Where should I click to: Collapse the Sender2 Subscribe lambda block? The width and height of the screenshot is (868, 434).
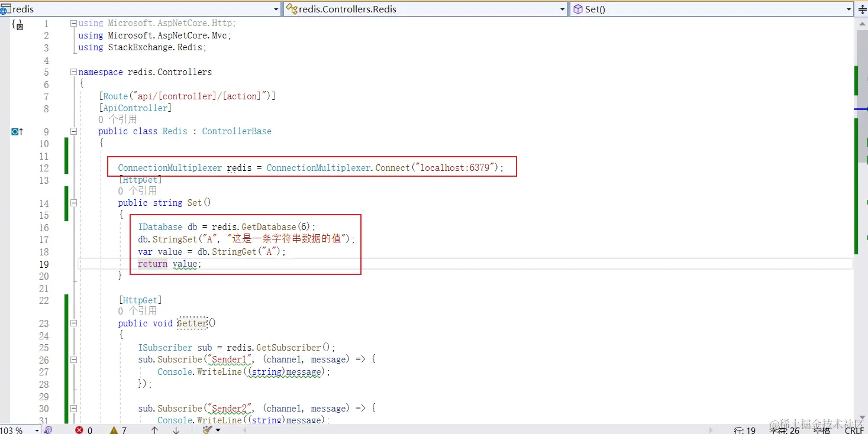pyautogui.click(x=73, y=409)
